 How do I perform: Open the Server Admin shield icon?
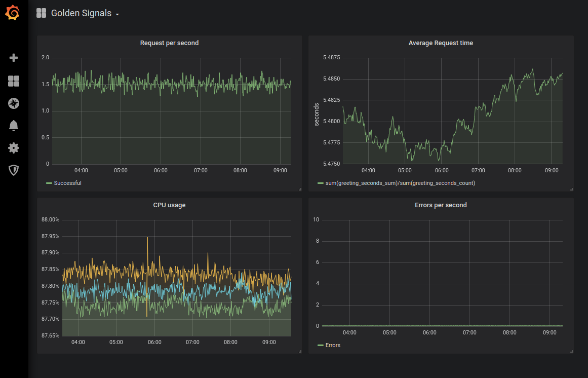pos(14,170)
